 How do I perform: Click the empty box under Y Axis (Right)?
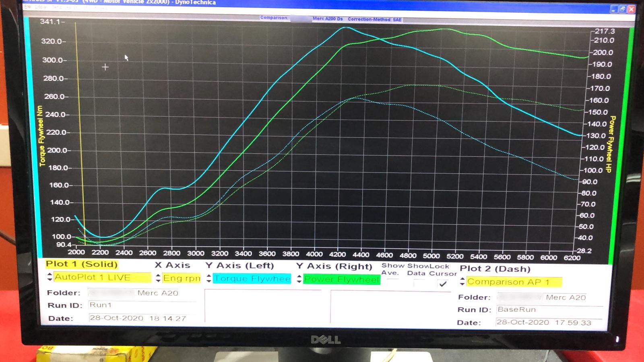tap(390, 307)
